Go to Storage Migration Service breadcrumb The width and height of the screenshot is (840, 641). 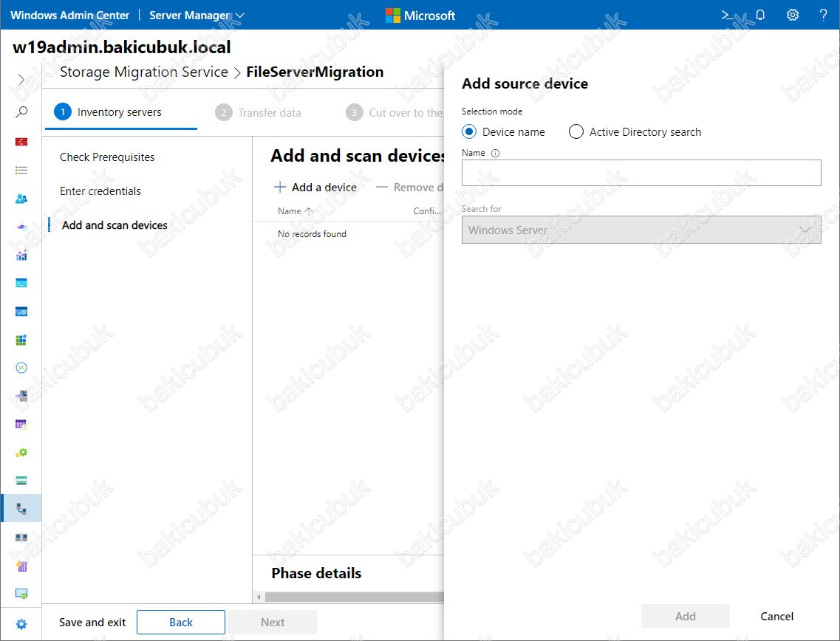pos(143,72)
